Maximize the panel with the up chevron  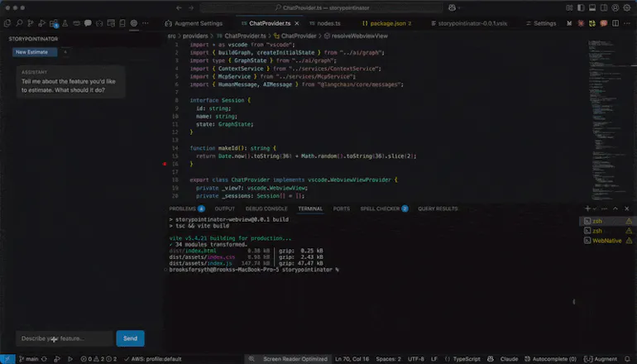[x=615, y=208]
